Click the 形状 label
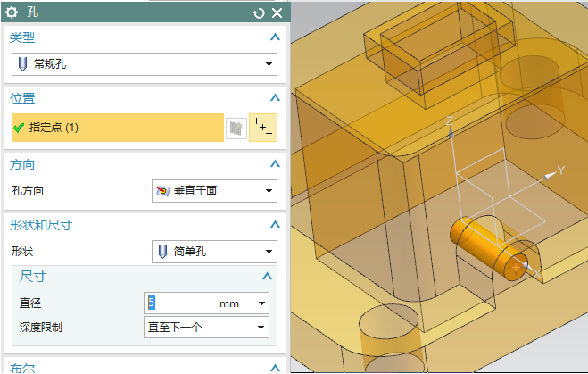The image size is (588, 374). [22, 252]
